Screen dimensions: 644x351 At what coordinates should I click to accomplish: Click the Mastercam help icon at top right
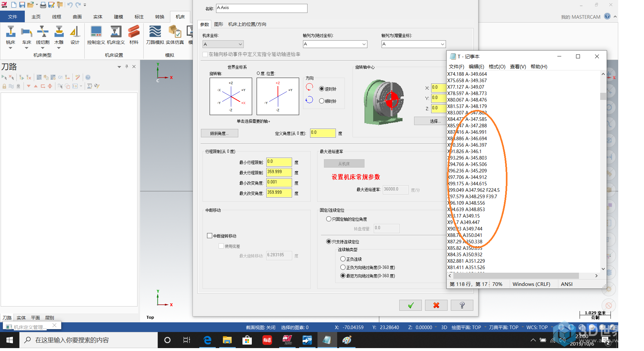607,16
